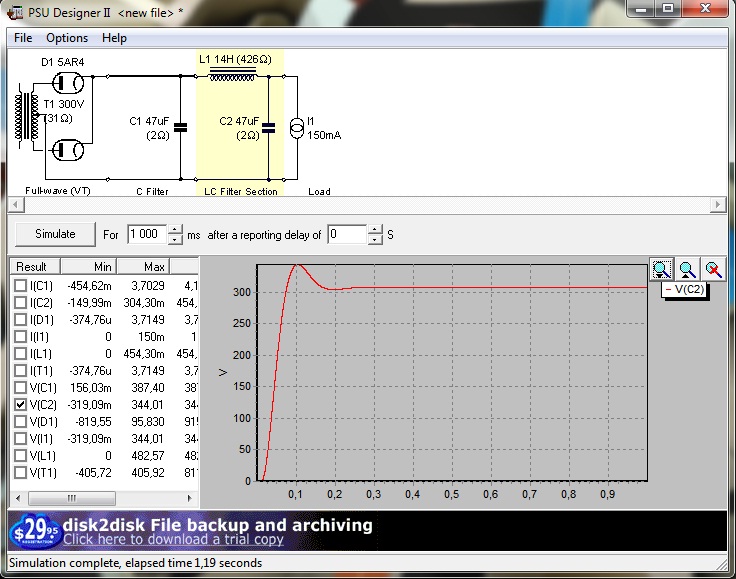This screenshot has width=736, height=579.
Task: Increase simulation time with the up arrow
Action: (176, 229)
